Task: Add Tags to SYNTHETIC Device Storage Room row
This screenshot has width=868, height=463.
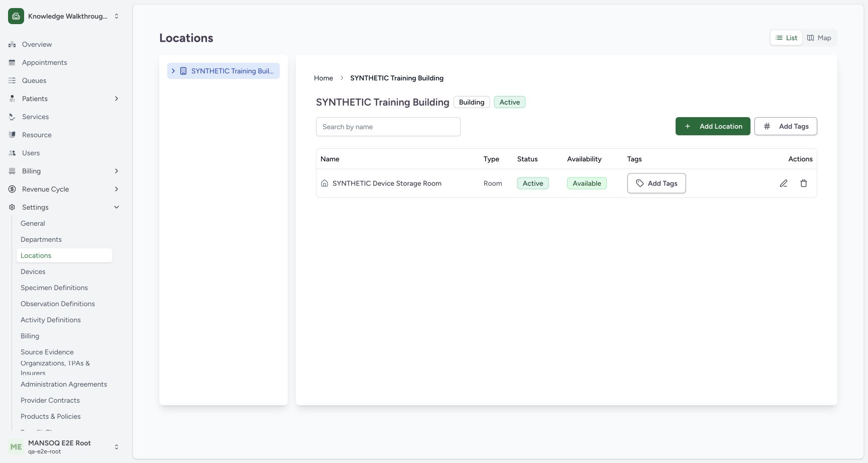Action: [657, 183]
